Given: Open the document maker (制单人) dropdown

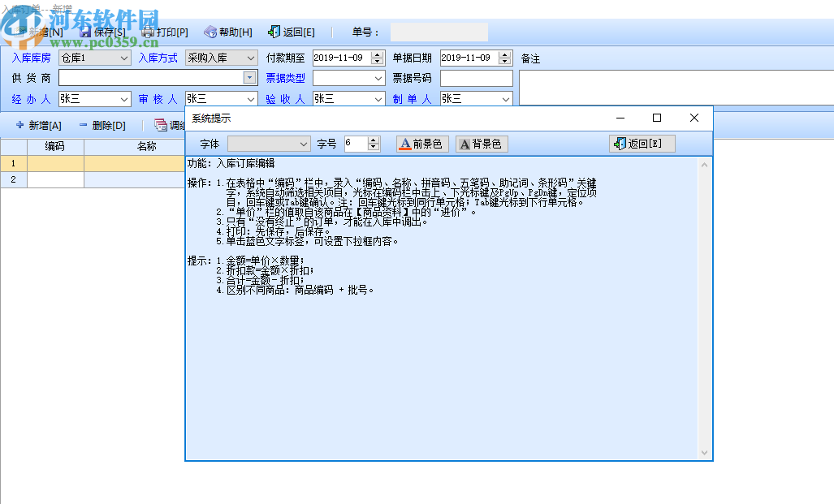Looking at the screenshot, I should 506,99.
